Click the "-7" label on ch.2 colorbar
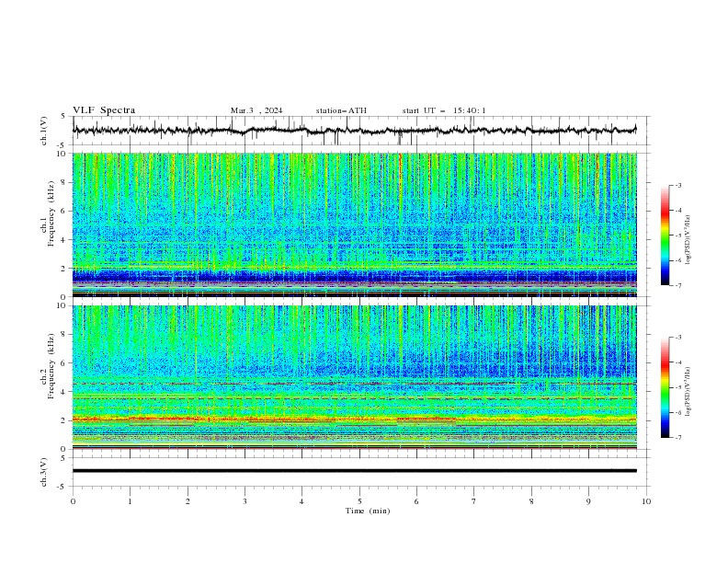Screen dimensions: 728x563 coord(678,437)
